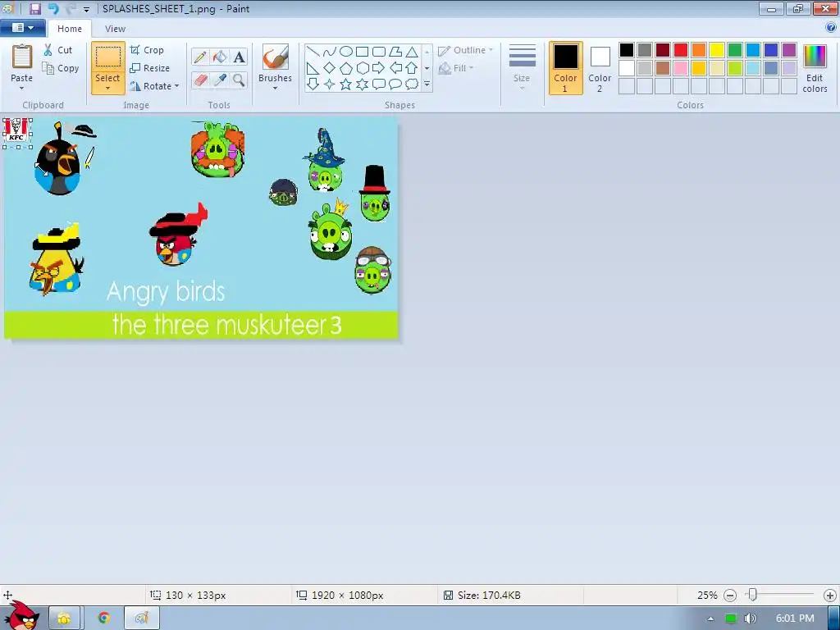Click the Crop button
The image size is (840, 630).
point(147,50)
